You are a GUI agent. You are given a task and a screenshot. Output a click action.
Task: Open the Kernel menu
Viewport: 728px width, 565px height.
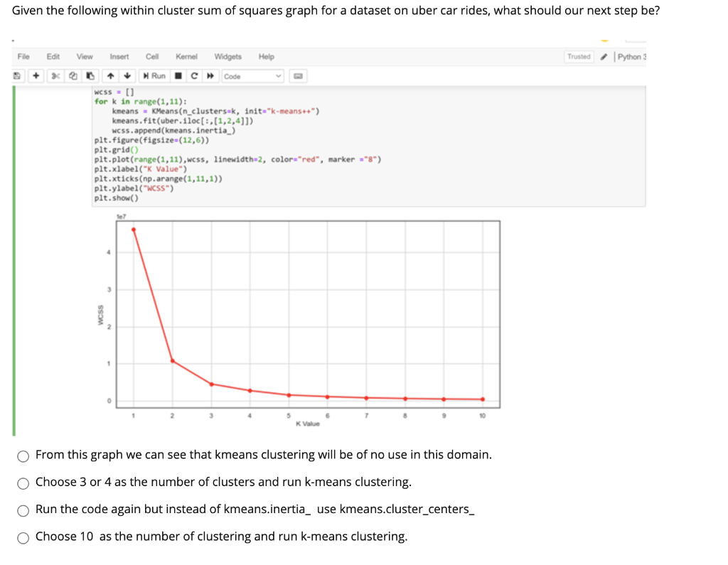pos(187,57)
